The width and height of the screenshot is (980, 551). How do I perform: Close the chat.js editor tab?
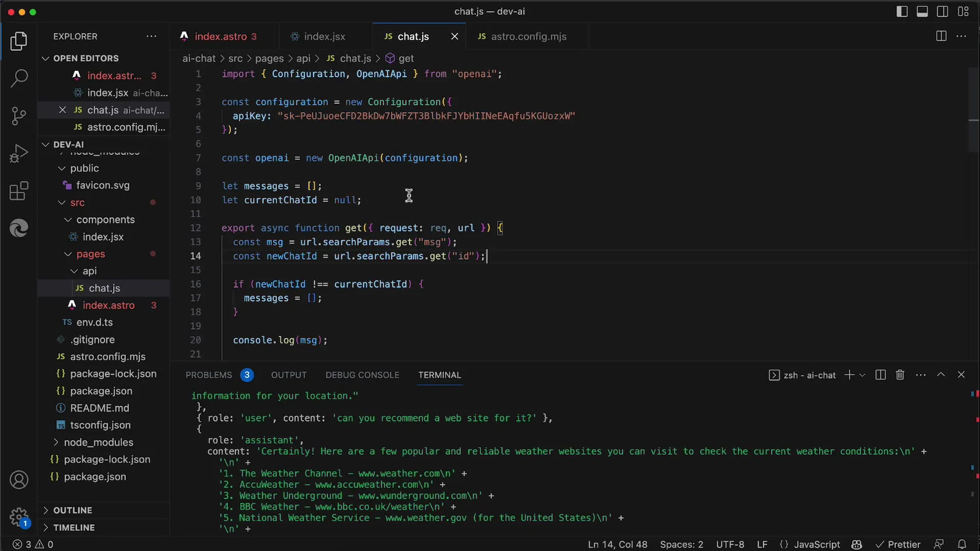[x=454, y=36]
